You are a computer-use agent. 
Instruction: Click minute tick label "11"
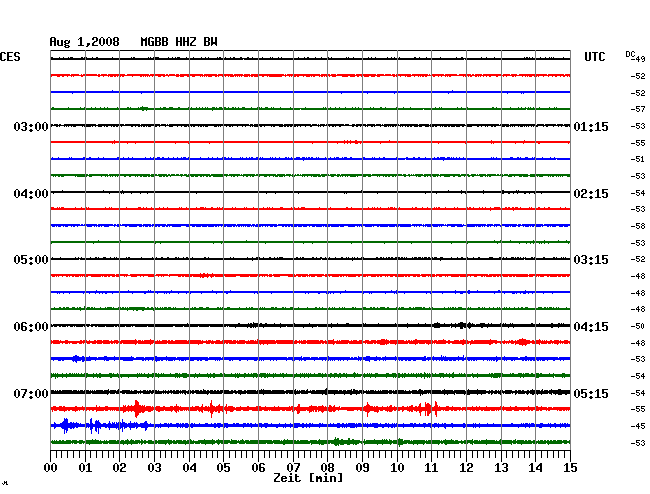[431, 467]
